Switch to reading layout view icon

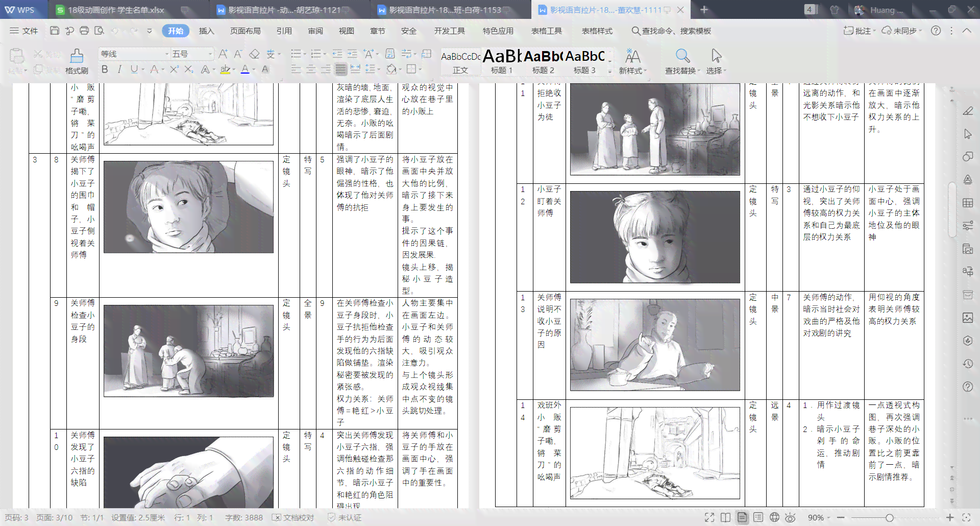coord(725,518)
